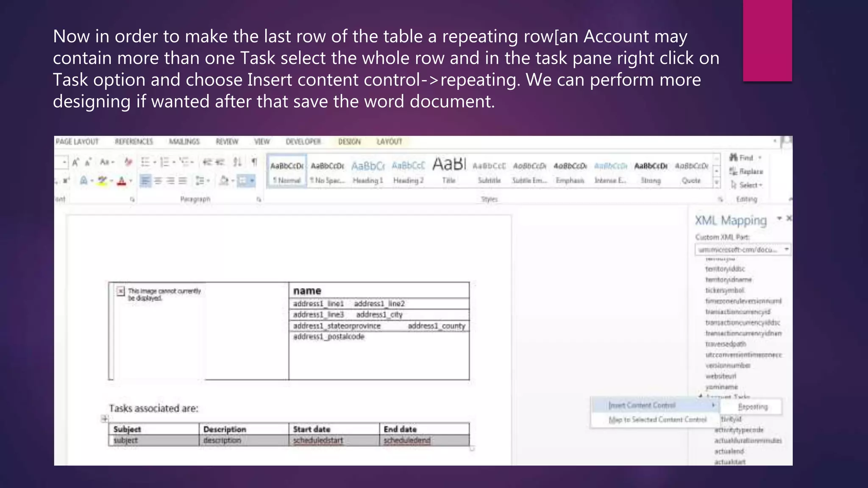Open the table Design tab
The width and height of the screenshot is (868, 488).
[x=350, y=141]
